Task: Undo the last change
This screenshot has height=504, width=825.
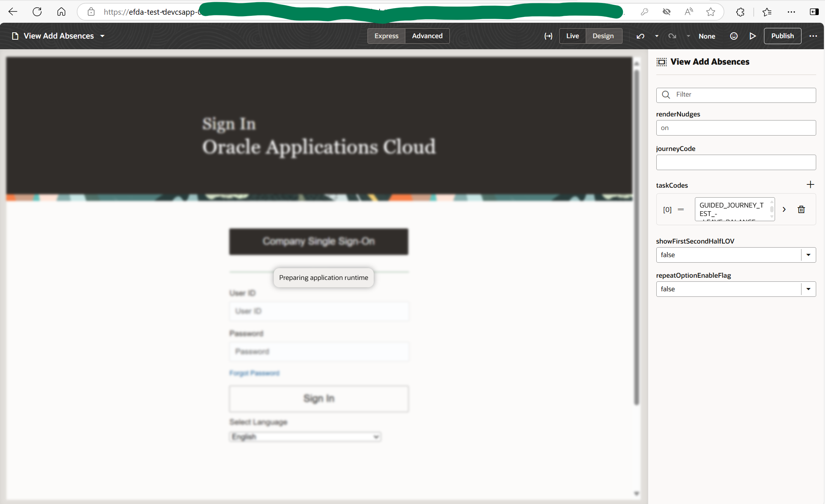Action: 640,36
